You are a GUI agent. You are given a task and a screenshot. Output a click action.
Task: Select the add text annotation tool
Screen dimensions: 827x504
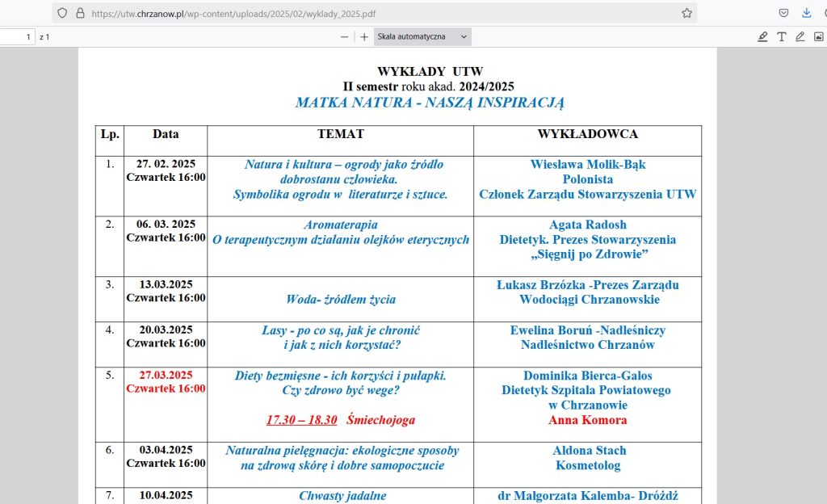781,36
